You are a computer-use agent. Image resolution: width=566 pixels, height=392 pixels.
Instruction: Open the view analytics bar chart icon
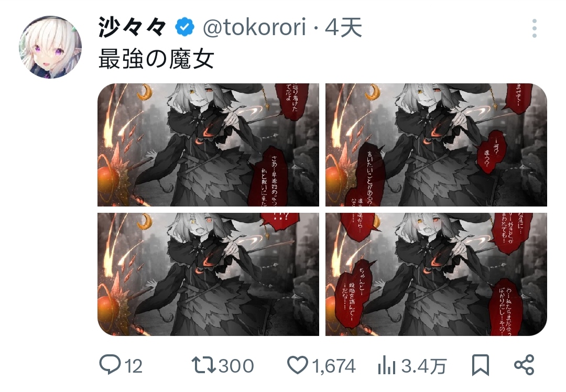pos(387,365)
